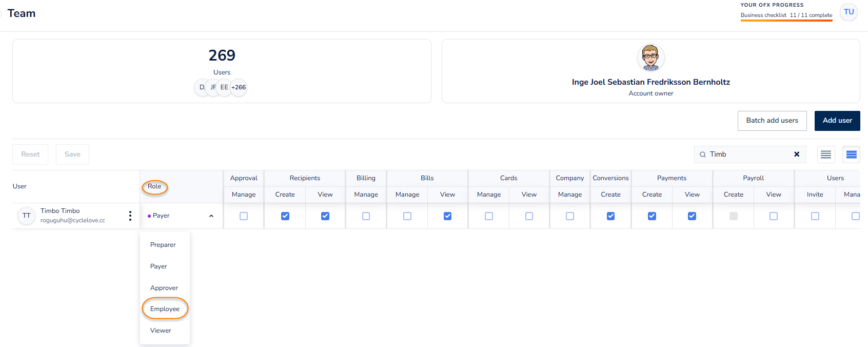The image size is (868, 347).
Task: Click the EE user avatar bubble
Action: tap(224, 87)
